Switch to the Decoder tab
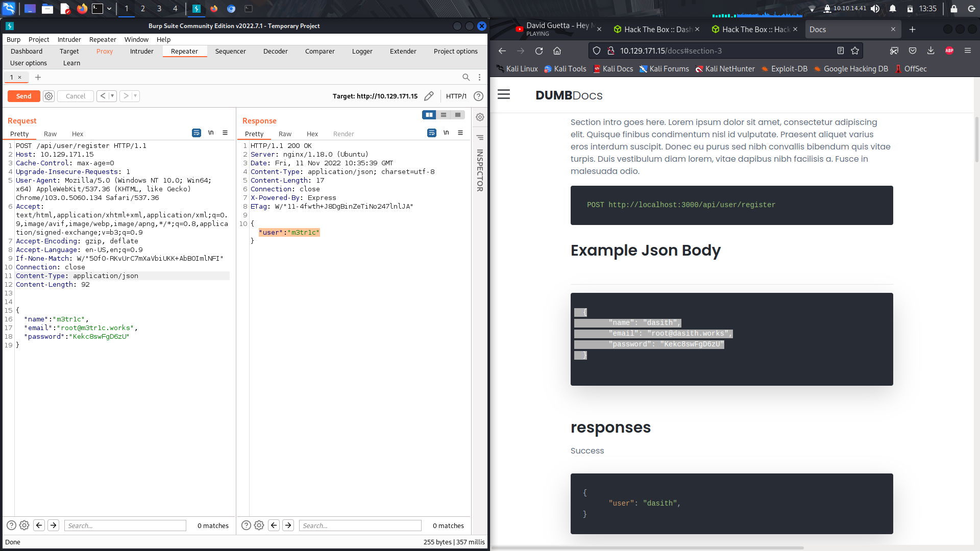 [275, 51]
